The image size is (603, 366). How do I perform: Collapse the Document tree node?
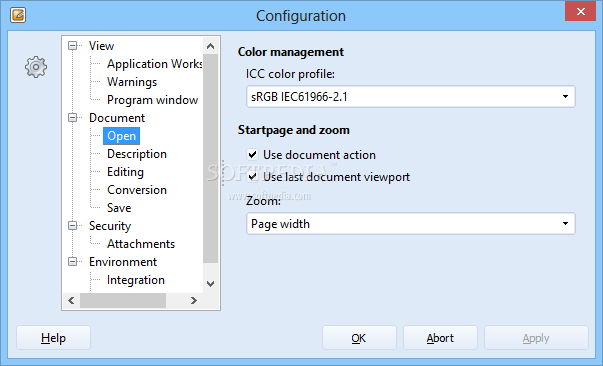72,118
